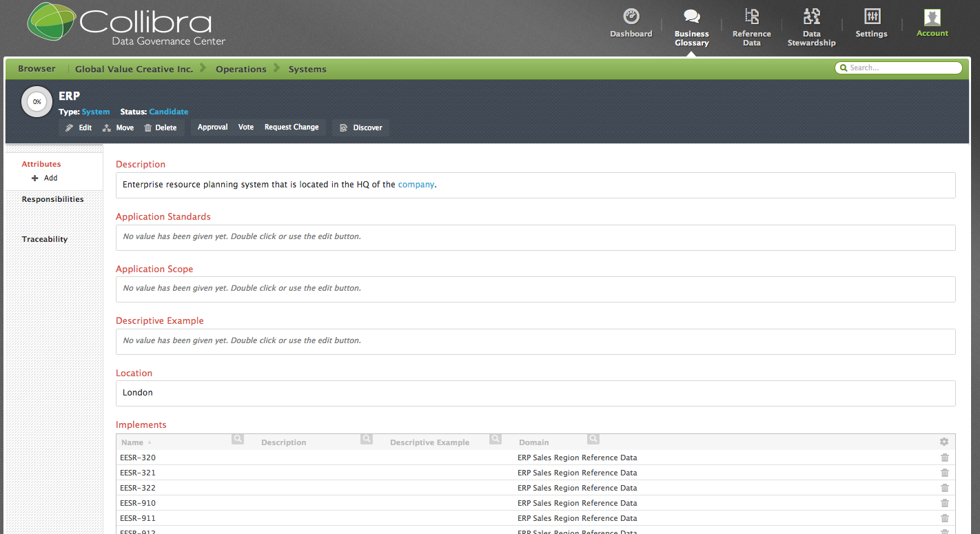Click the search magnifier in Domain column

(x=593, y=438)
